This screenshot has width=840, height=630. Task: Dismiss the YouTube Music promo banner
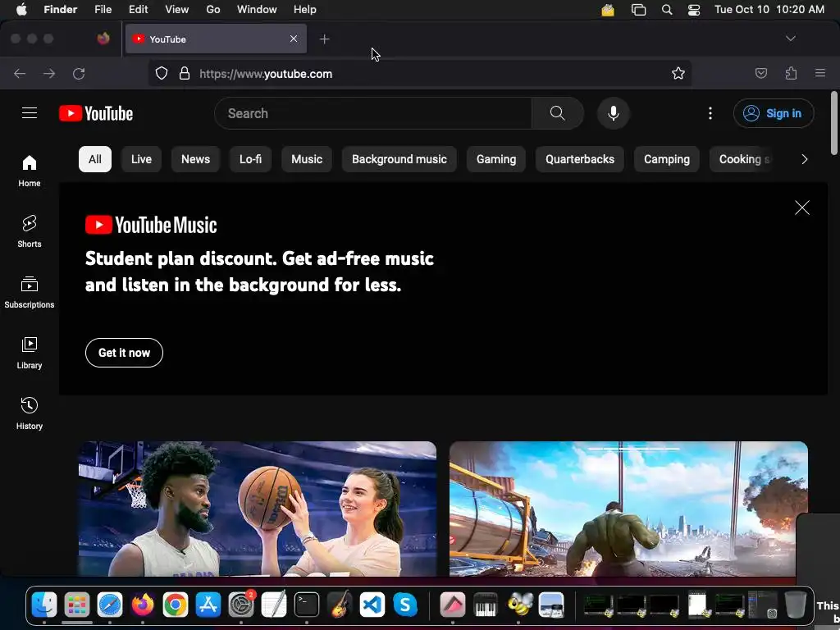tap(802, 208)
